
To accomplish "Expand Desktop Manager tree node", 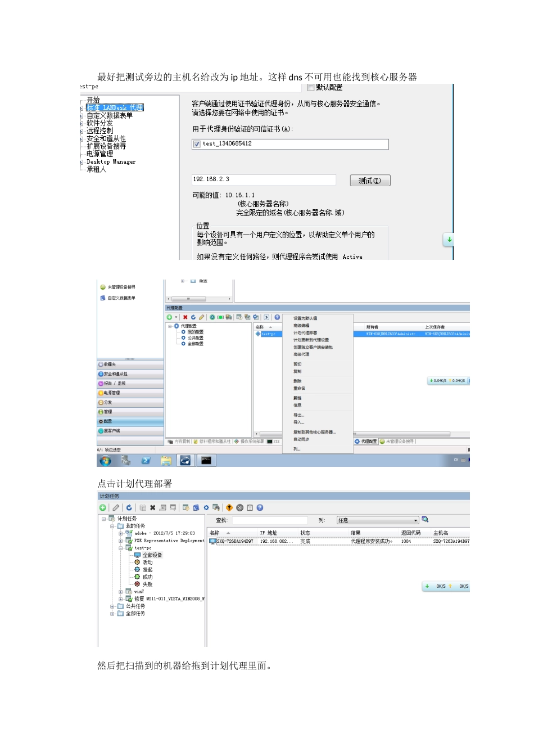I will pyautogui.click(x=82, y=162).
